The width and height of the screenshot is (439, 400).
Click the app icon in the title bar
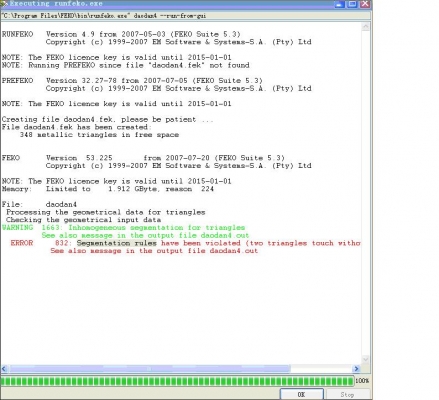[4, 4]
